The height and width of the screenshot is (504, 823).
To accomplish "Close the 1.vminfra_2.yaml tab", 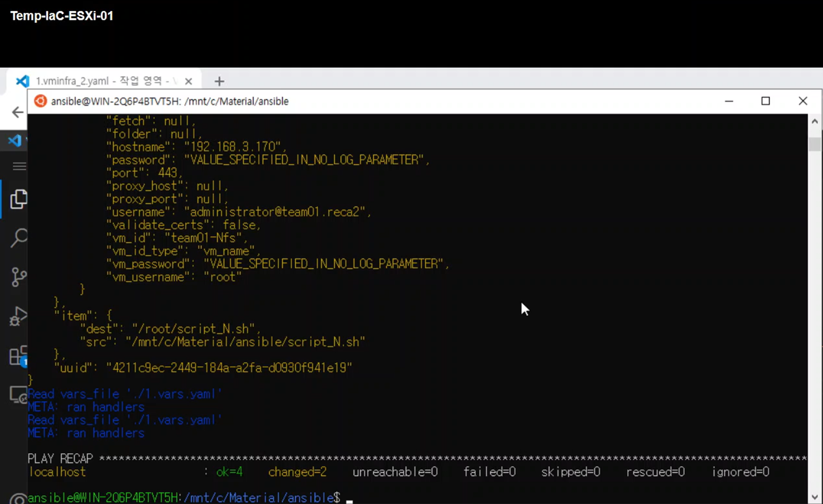I will 189,81.
